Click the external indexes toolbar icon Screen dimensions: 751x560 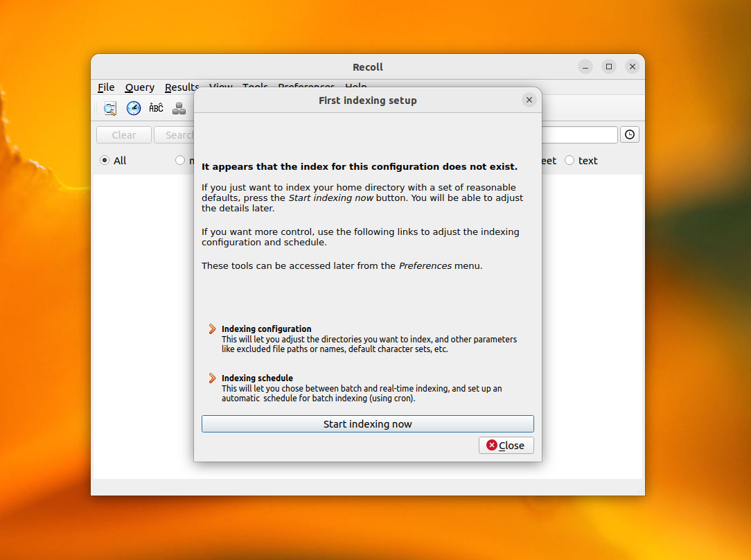click(179, 108)
